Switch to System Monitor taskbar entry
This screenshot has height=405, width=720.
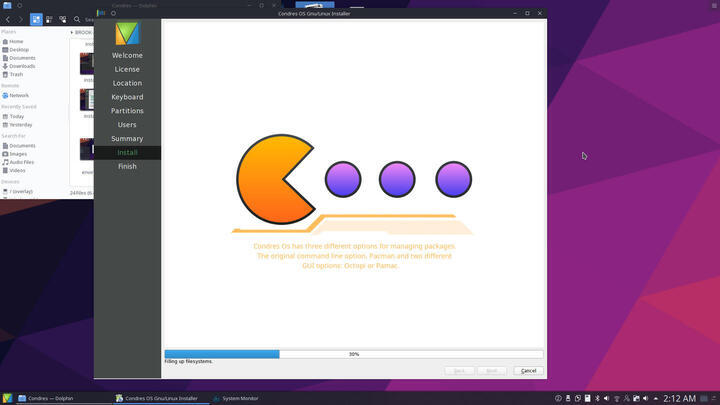tap(236, 398)
